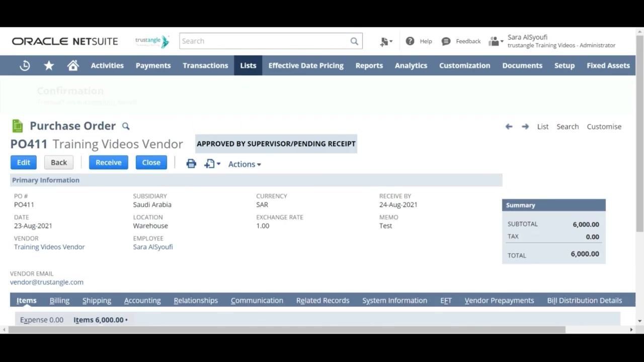
Task: Open the Setup menu
Action: pos(565,65)
